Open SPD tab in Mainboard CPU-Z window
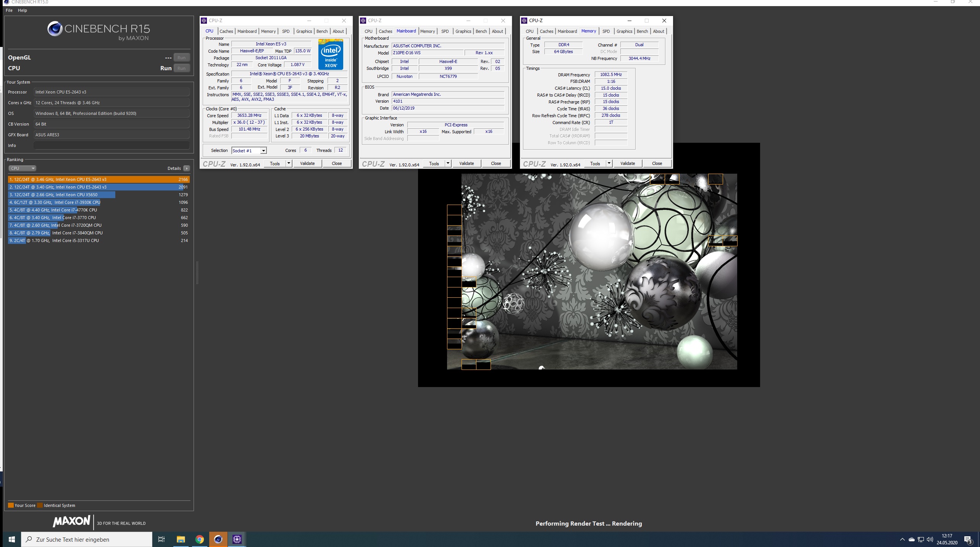The image size is (980, 547). 445,31
